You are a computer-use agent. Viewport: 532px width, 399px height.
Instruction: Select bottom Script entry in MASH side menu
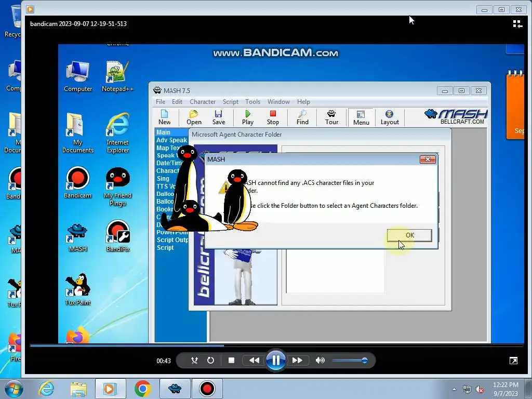pos(165,248)
